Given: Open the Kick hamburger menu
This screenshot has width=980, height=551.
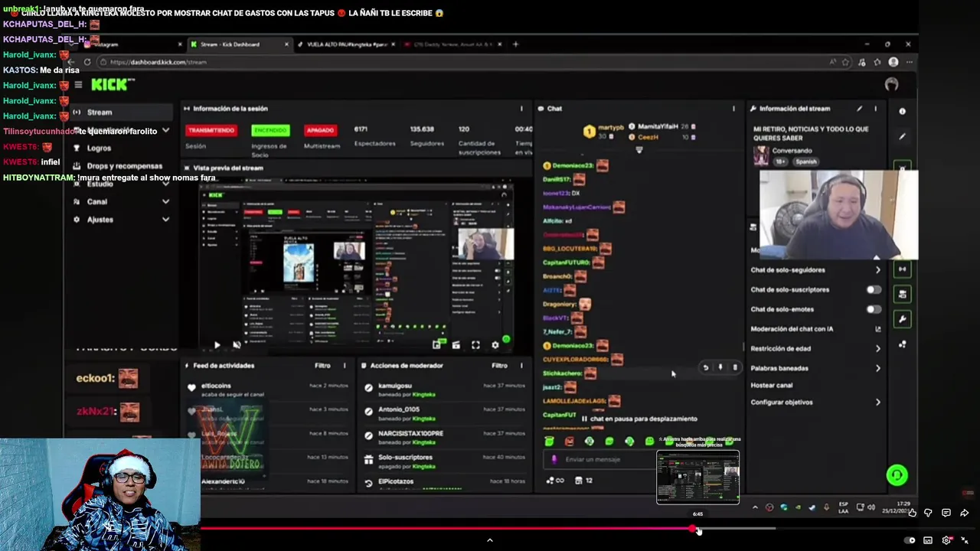Looking at the screenshot, I should (x=78, y=85).
